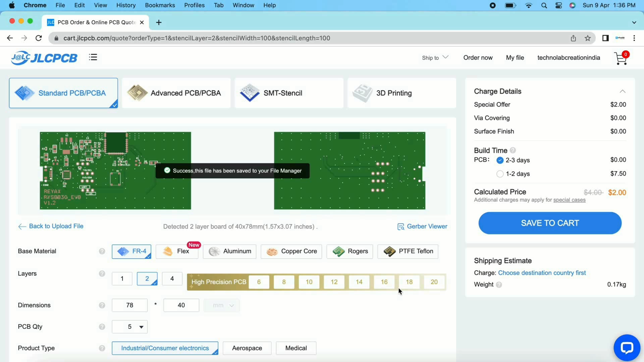Screen dimensions: 644x362
Task: Click the Gerber Viewer icon
Action: (x=400, y=227)
